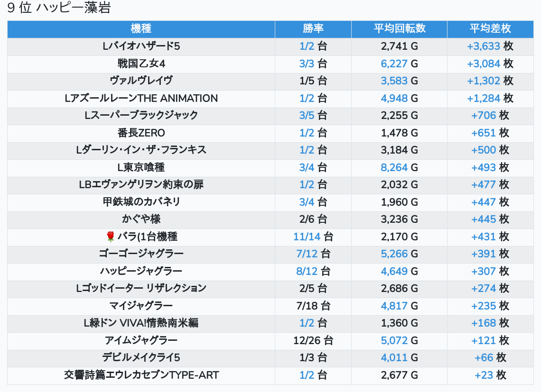Viewport: 541px width, 392px height.
Task: Click the +1,302 枚 average difference value
Action: tap(490, 81)
